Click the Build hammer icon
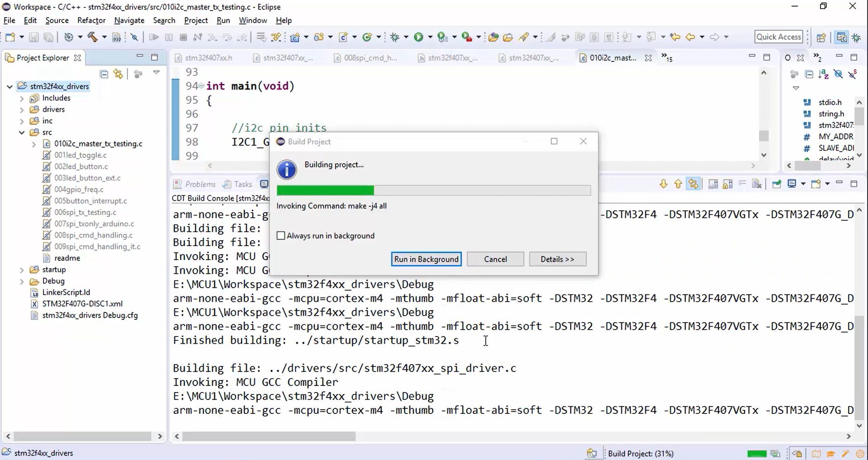The image size is (868, 460). pos(92,37)
